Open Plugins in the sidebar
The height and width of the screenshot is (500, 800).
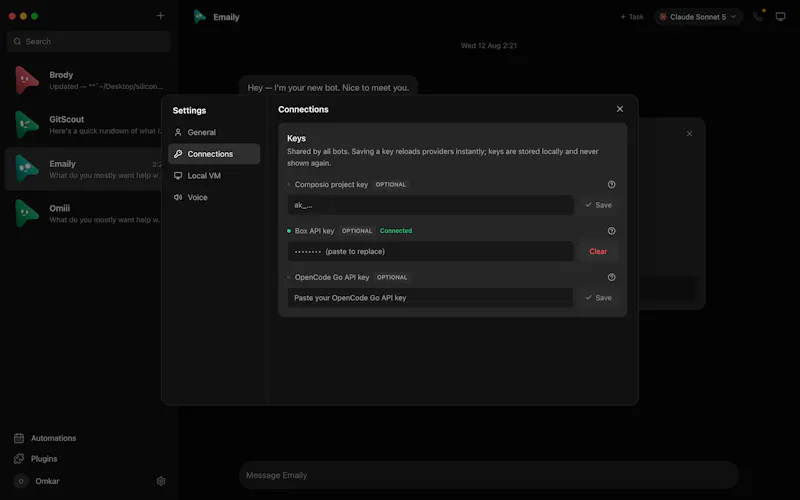point(44,459)
